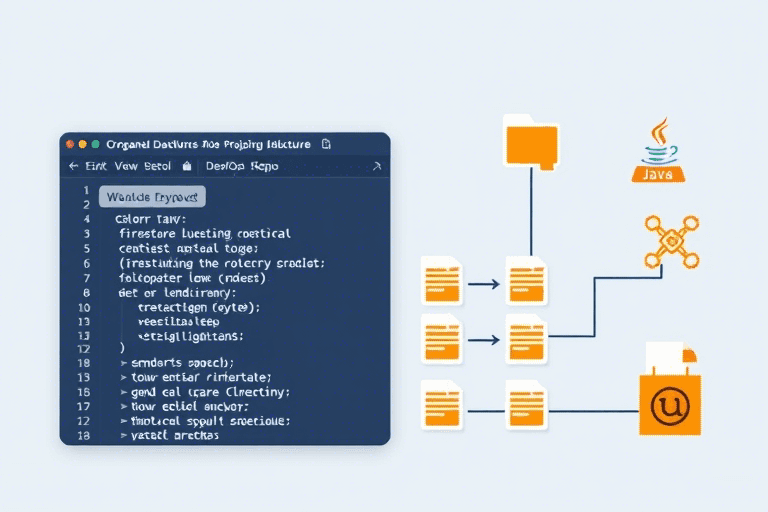This screenshot has height=512, width=768.
Task: Expand the 'smdarts spoecl' code line
Action: click(124, 363)
